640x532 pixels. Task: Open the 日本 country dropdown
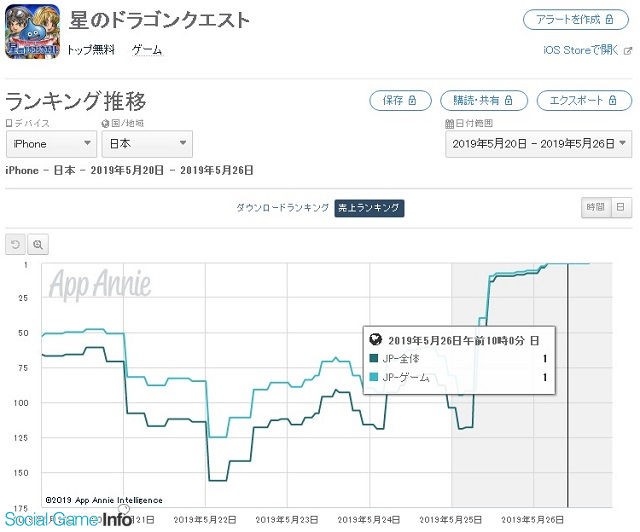(147, 144)
